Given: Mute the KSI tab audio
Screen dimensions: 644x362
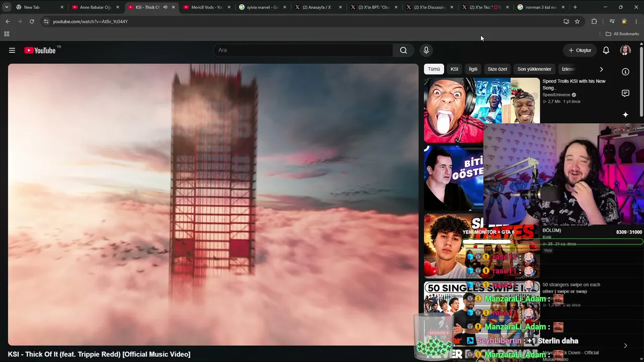Looking at the screenshot, I should point(165,7).
